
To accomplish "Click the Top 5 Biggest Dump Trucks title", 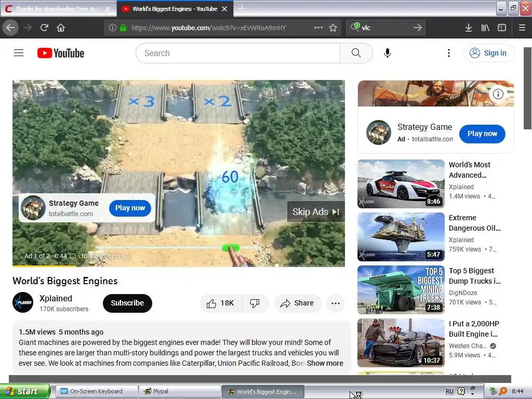I will tap(475, 276).
